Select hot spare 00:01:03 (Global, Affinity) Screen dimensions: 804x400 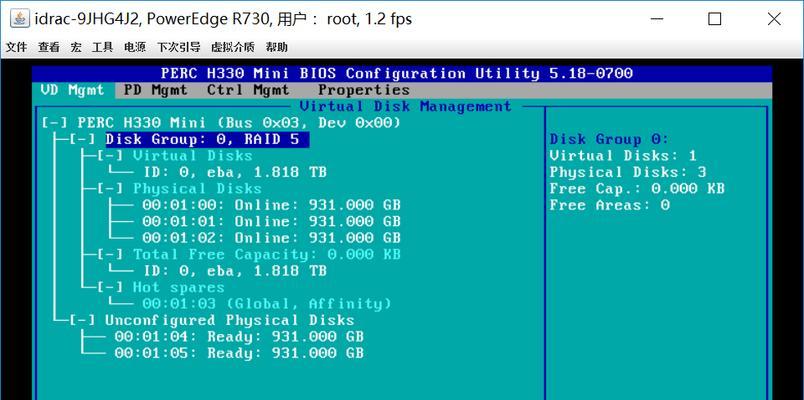pyautogui.click(x=267, y=304)
